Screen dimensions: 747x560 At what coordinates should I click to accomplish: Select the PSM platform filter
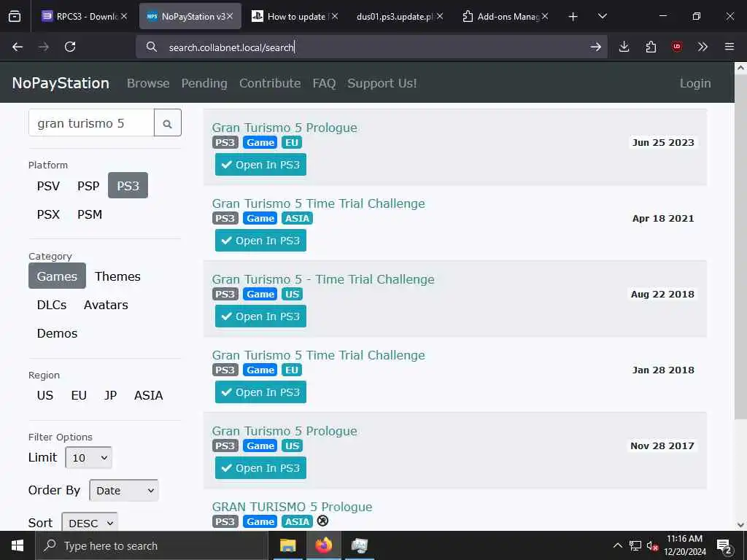(90, 214)
